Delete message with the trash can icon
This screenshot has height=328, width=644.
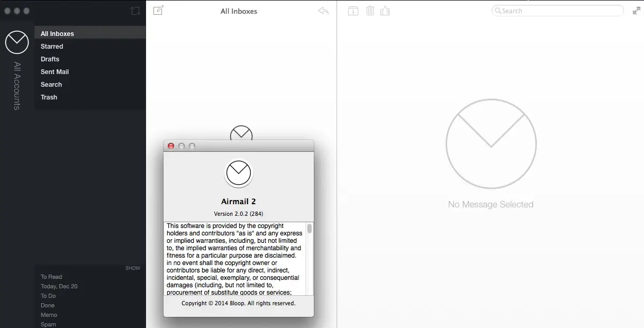[370, 11]
